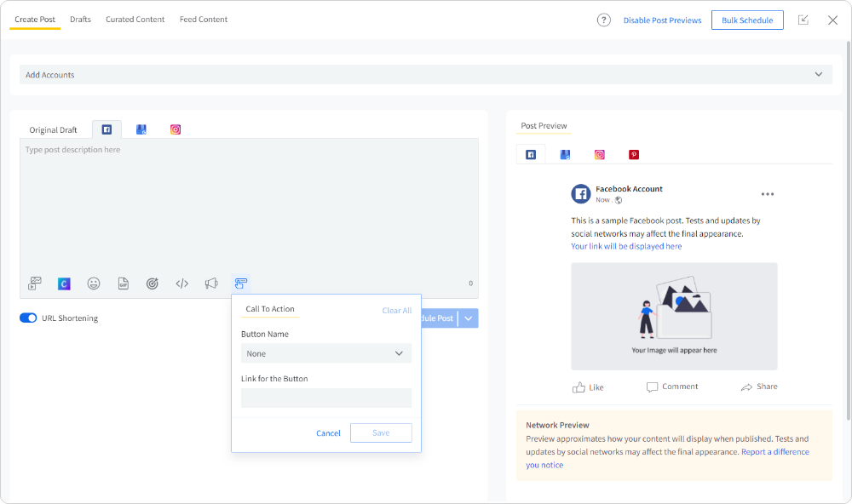Open the media library icon
Viewport: 852px width, 504px height.
point(35,283)
